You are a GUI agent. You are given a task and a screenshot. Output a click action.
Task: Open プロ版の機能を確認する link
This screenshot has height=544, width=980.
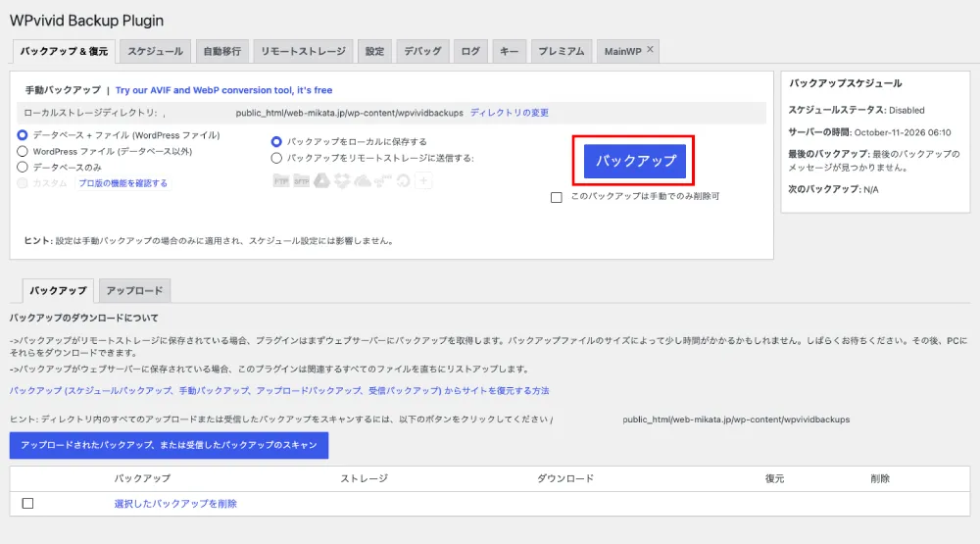pos(123,183)
